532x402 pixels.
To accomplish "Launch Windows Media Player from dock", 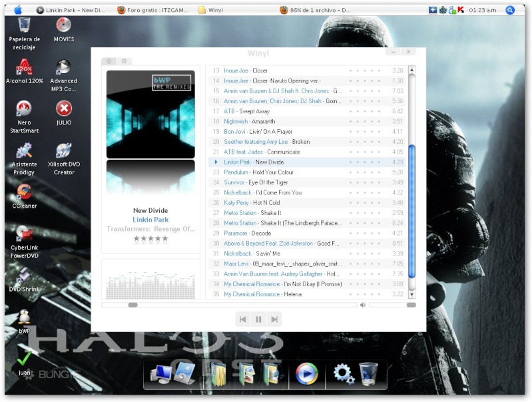I will click(307, 374).
